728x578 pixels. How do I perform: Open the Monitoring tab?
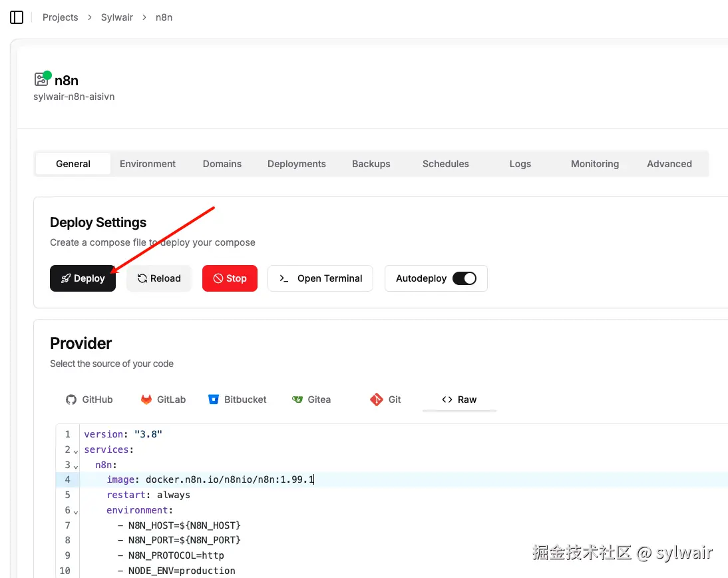(x=595, y=164)
